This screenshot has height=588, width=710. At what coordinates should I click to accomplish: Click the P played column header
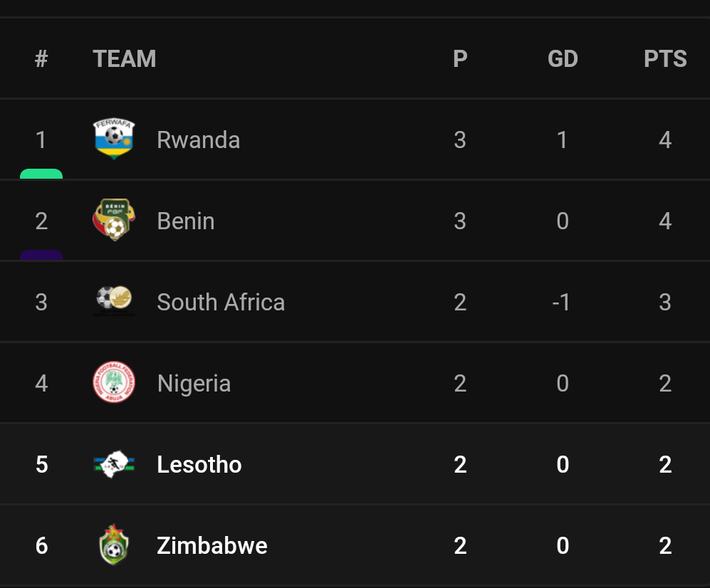(460, 58)
